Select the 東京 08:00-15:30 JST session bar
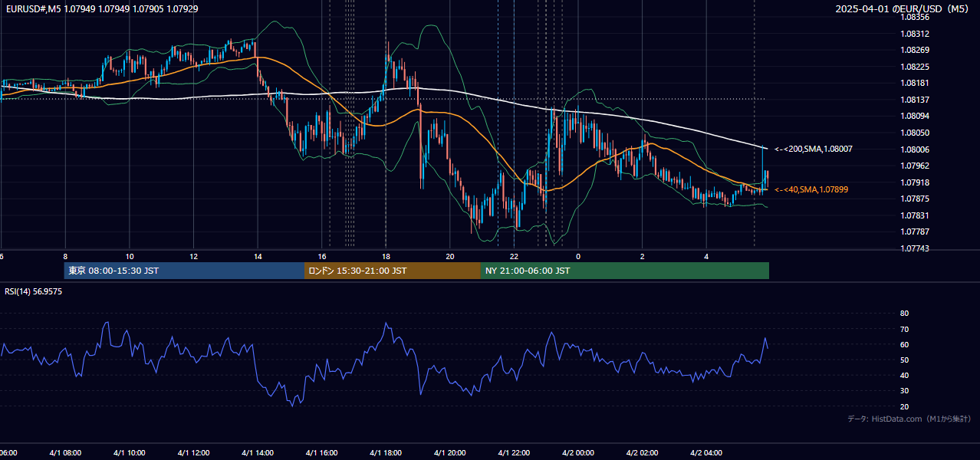The image size is (980, 460). pyautogui.click(x=184, y=271)
